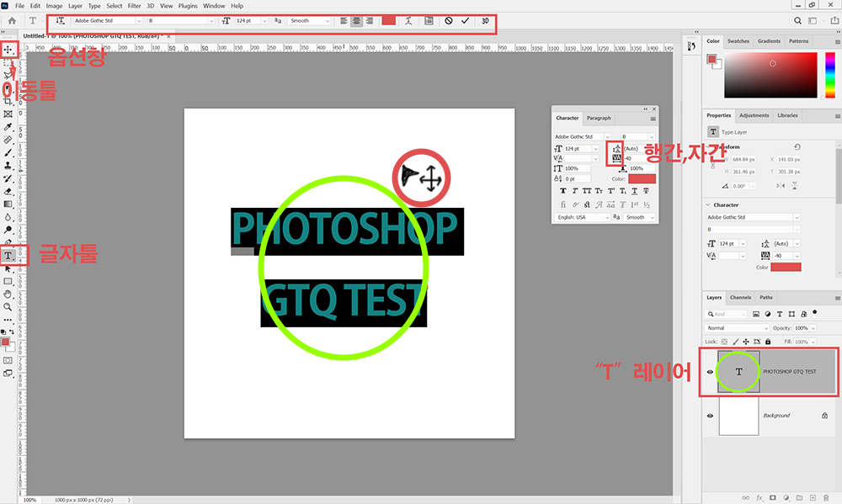Open the English: USA language dropdown

[x=582, y=217]
